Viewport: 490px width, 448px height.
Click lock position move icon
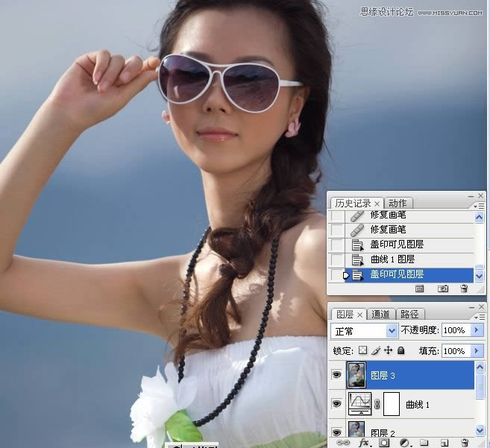click(x=388, y=350)
